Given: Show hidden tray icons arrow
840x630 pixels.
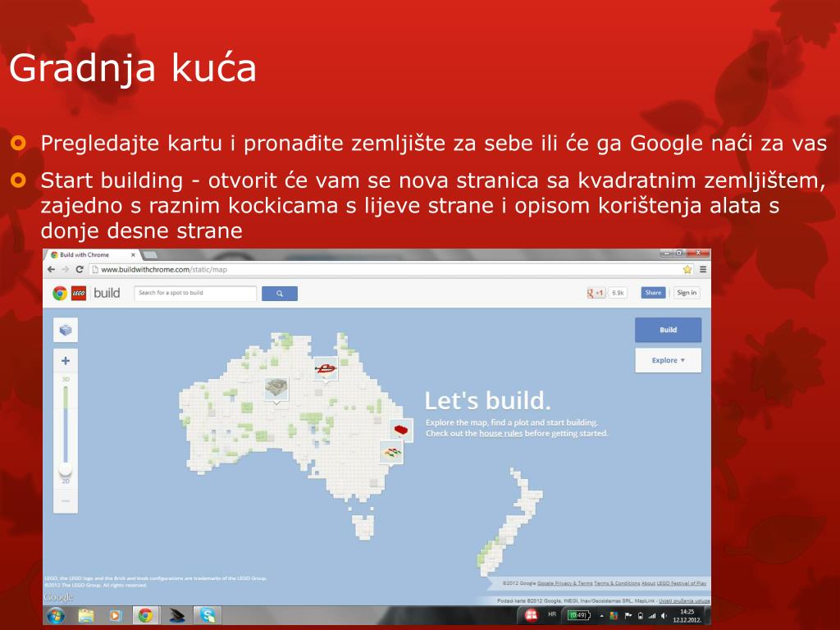Looking at the screenshot, I should [601, 616].
